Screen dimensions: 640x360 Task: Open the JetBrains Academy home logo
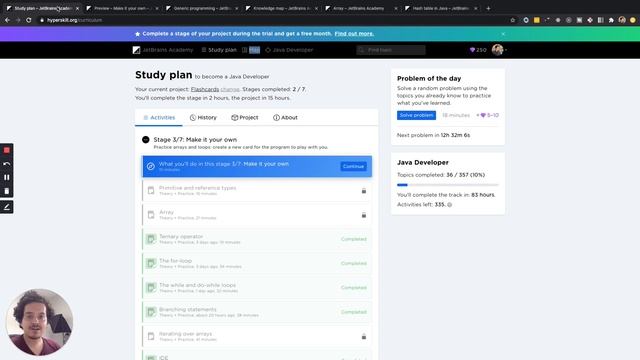(x=162, y=50)
